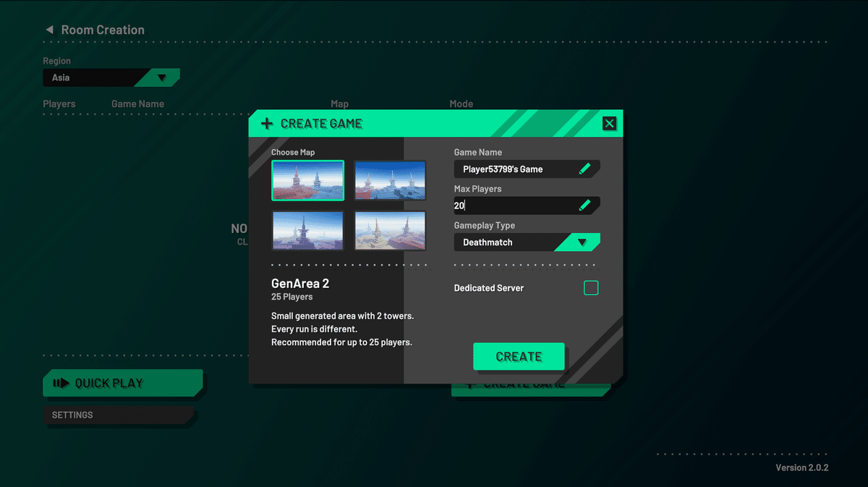Click the X icon on the Create Game dialog
The width and height of the screenshot is (868, 487).
[x=609, y=123]
